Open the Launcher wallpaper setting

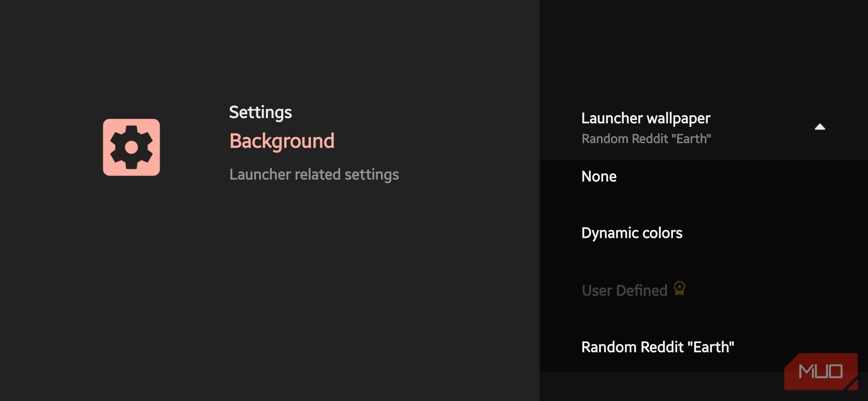pyautogui.click(x=704, y=128)
